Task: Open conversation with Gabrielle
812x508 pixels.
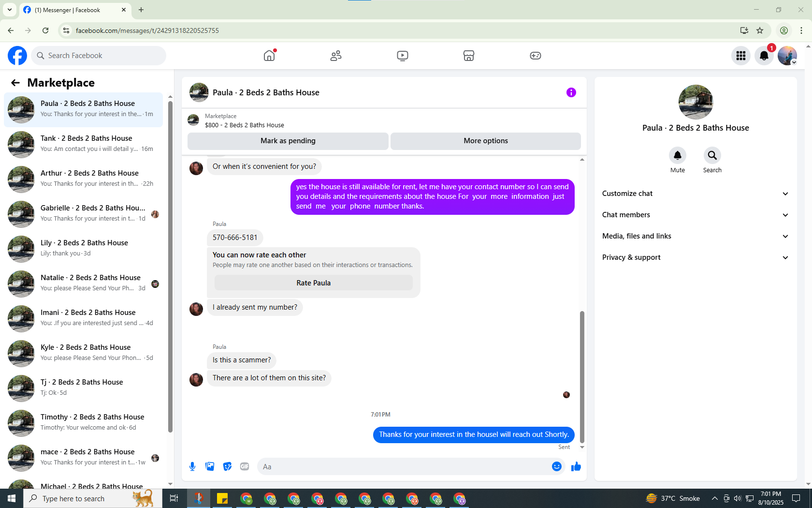Action: pos(83,214)
